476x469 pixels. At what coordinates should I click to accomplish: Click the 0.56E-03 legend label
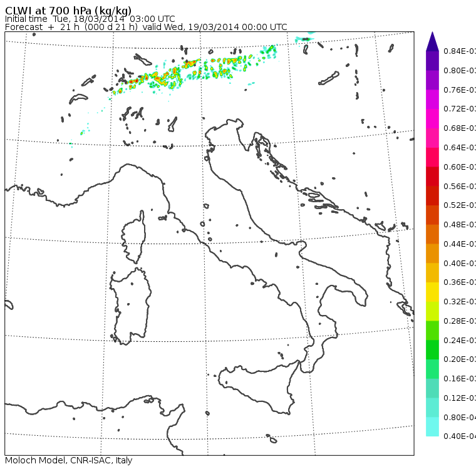coord(460,186)
